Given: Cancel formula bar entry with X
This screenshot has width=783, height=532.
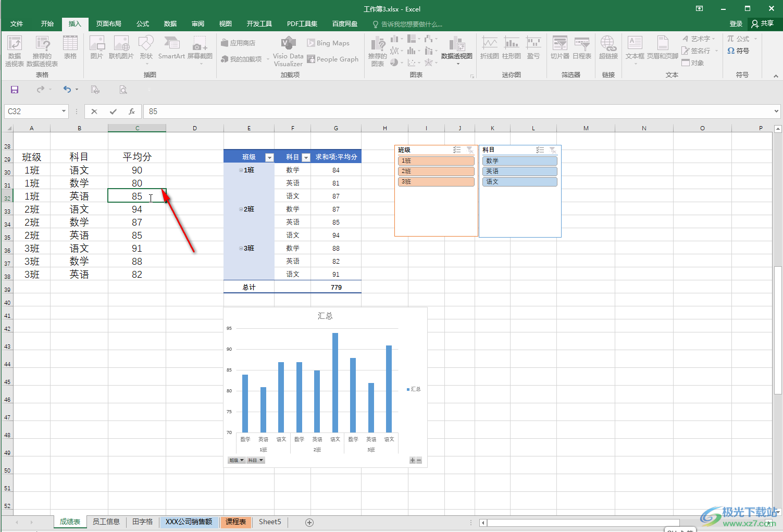Looking at the screenshot, I should [x=94, y=112].
